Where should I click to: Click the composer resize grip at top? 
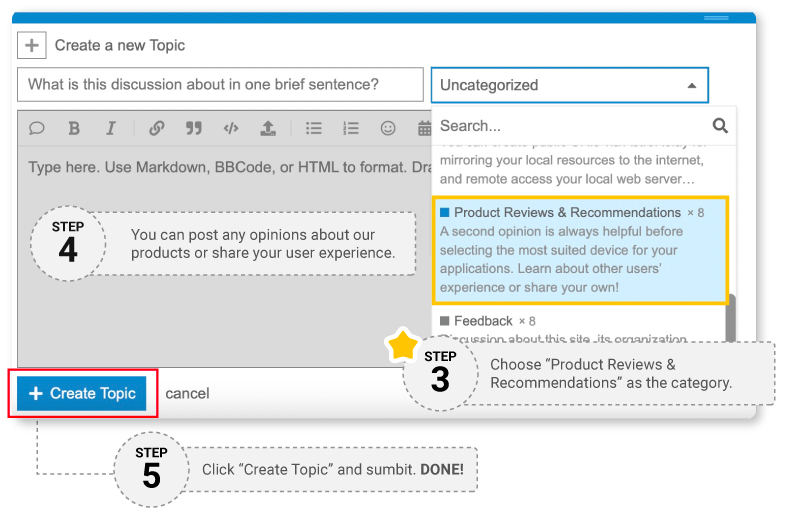pyautogui.click(x=716, y=18)
